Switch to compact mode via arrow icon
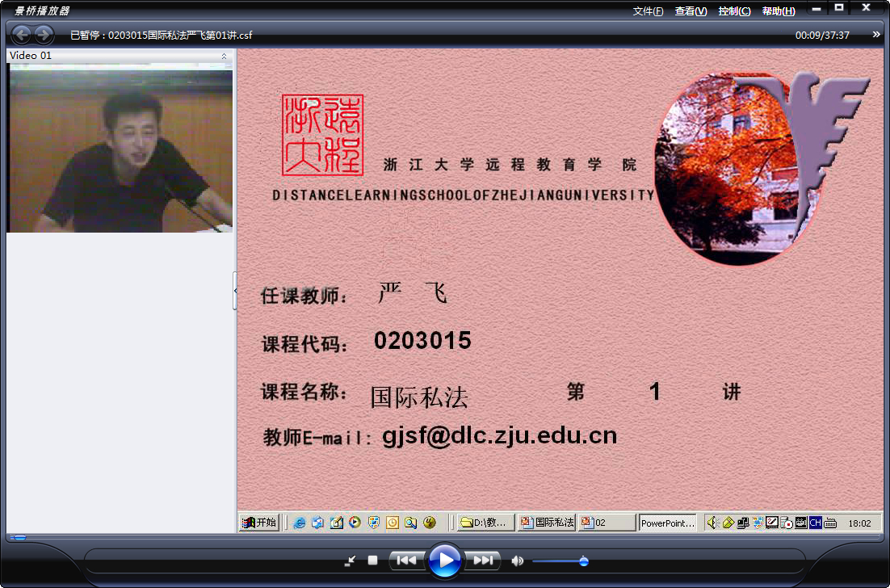Image resolution: width=890 pixels, height=588 pixels. [351, 561]
